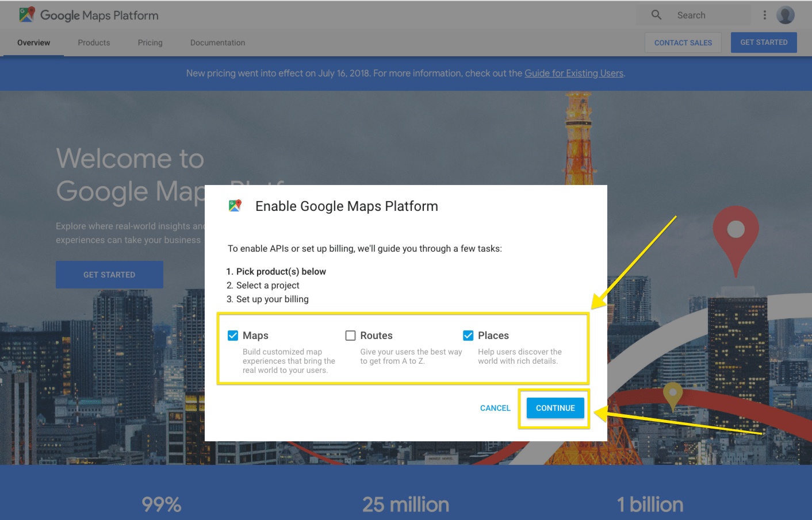Image resolution: width=812 pixels, height=520 pixels.
Task: Open the Guide for Existing Users link
Action: tap(574, 74)
